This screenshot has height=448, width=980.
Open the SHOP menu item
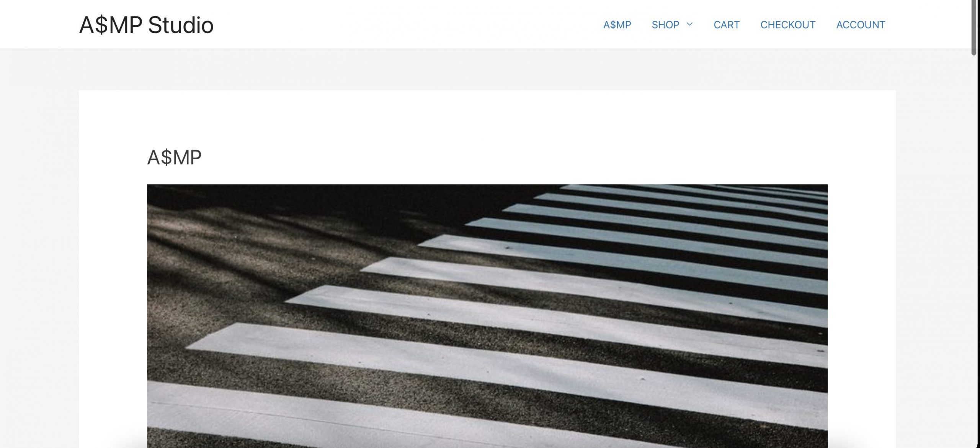[665, 25]
